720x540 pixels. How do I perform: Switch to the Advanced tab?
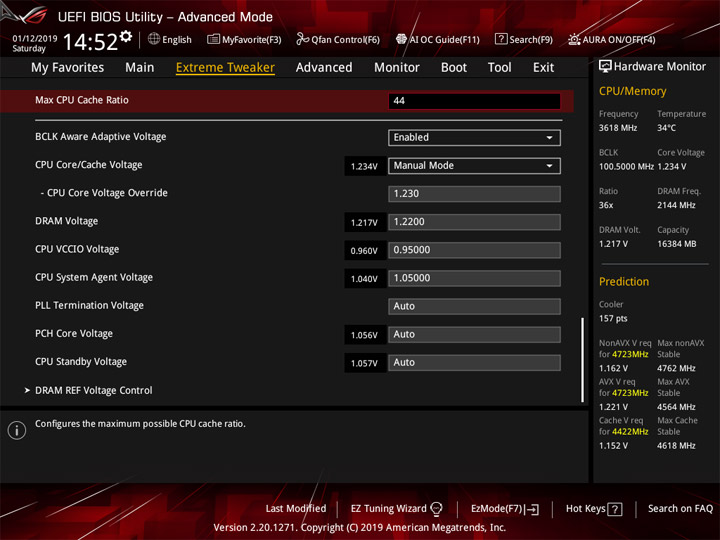pyautogui.click(x=324, y=68)
